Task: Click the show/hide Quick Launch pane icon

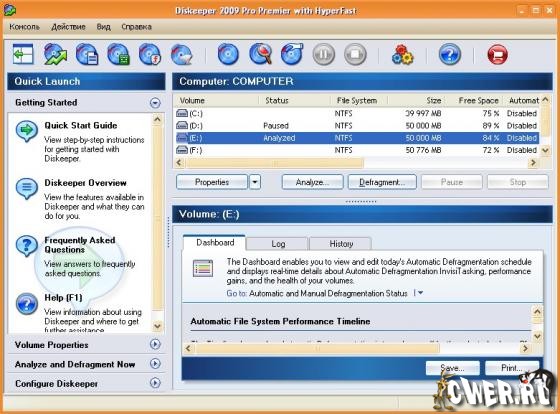Action: [23, 54]
